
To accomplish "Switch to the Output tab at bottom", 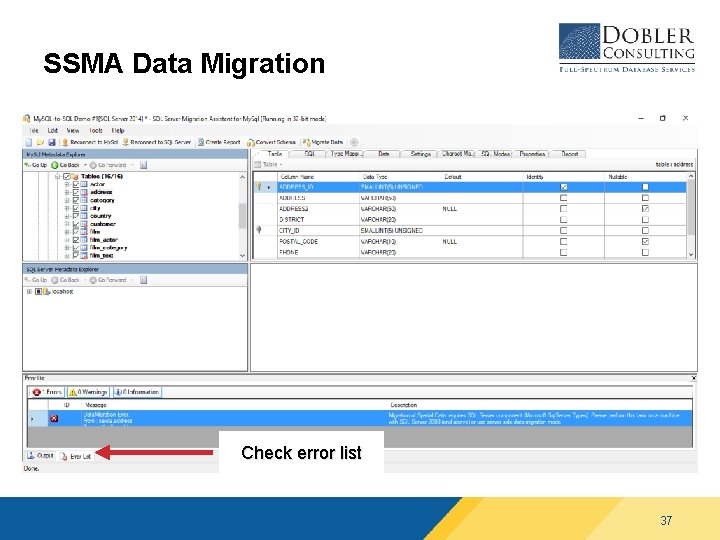I will (x=40, y=456).
